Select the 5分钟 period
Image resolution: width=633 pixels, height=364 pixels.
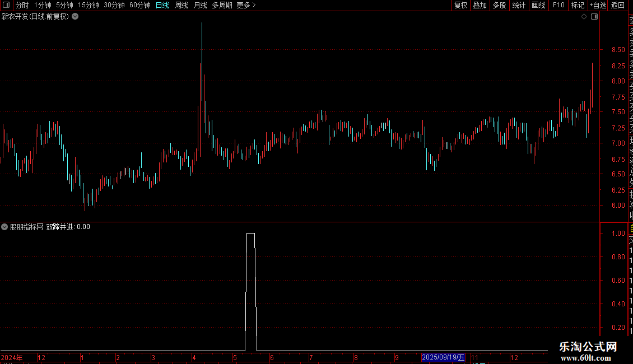pyautogui.click(x=64, y=5)
